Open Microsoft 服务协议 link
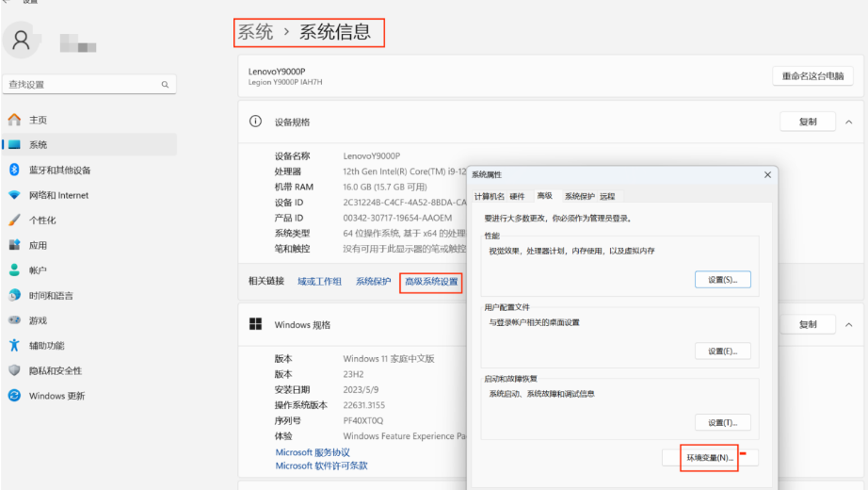 click(313, 452)
